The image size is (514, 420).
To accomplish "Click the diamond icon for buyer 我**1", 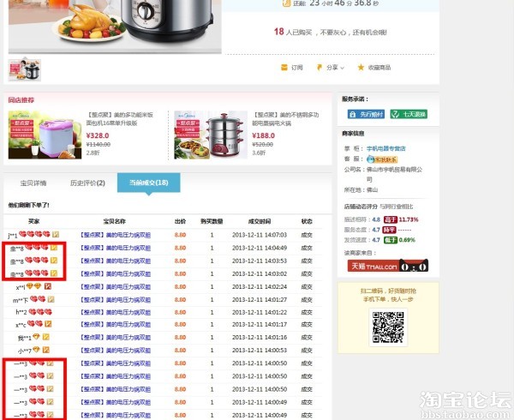I will (36, 337).
